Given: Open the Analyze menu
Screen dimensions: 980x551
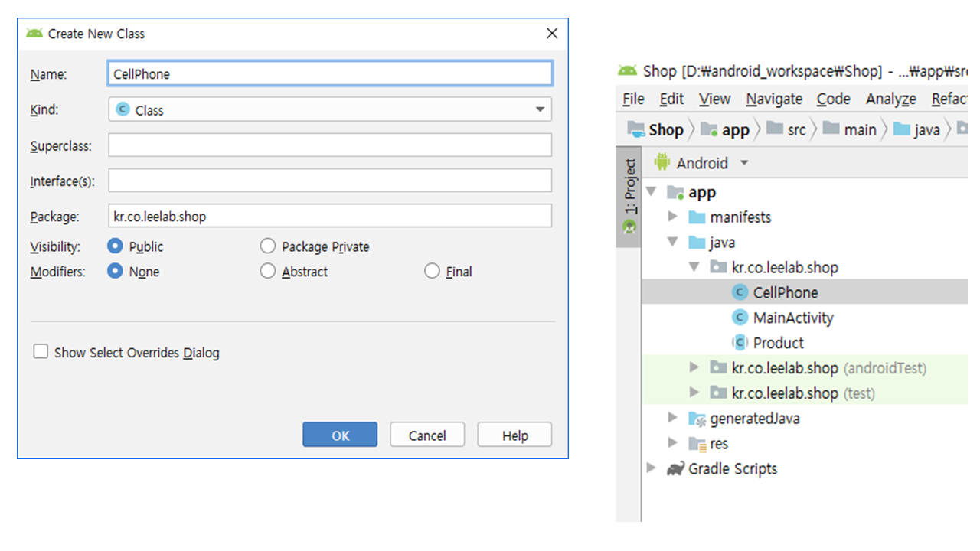Looking at the screenshot, I should click(890, 99).
